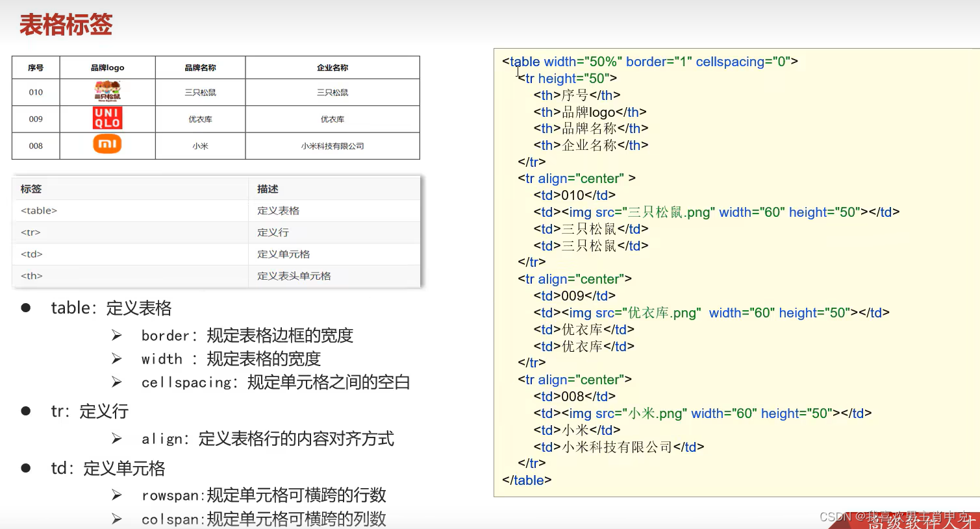Click the bullet line 'td: 定义单元格'
The image size is (980, 529).
click(108, 468)
